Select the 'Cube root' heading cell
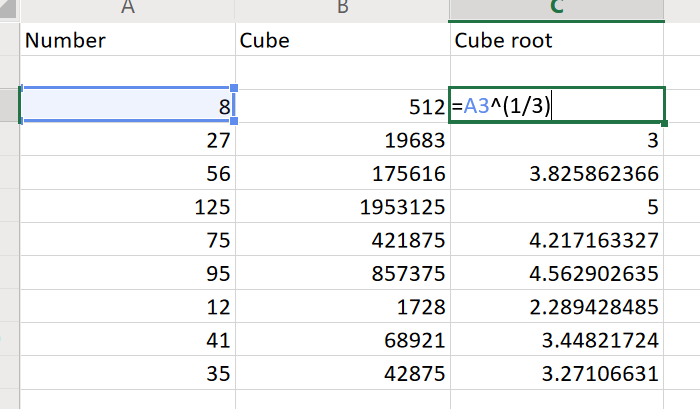The width and height of the screenshot is (700, 409). click(x=556, y=41)
